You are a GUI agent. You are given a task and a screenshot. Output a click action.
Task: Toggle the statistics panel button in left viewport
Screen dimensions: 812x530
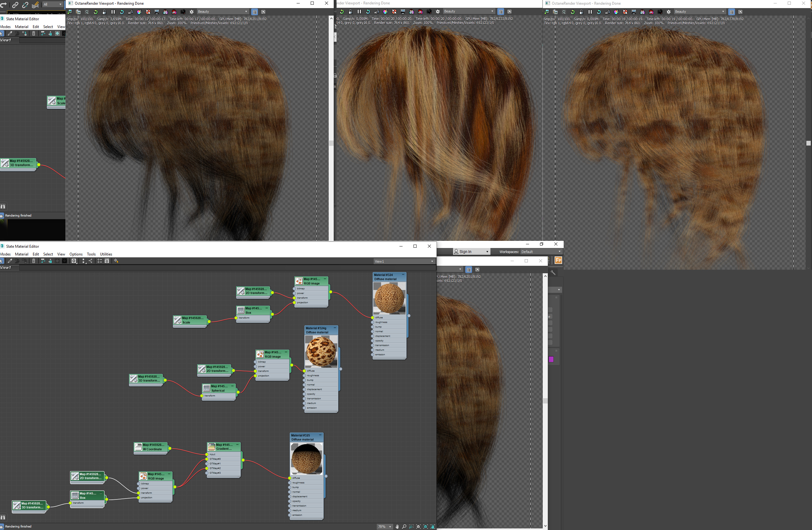tap(255, 12)
